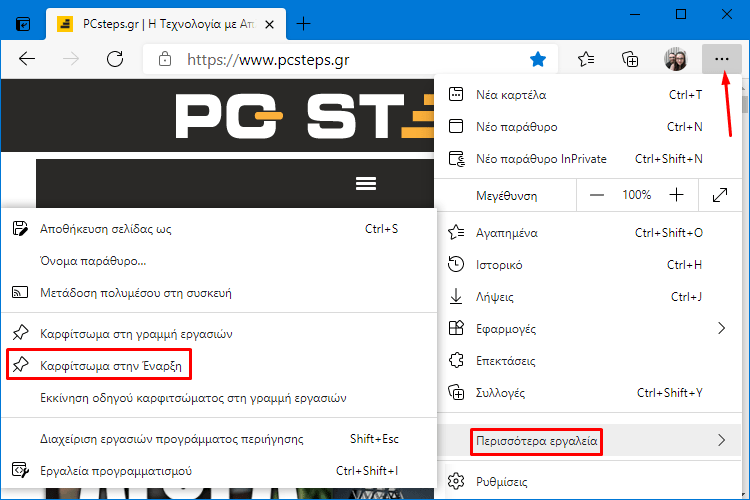The width and height of the screenshot is (750, 500).
Task: Open Αγαπημένα from the menu
Action: tap(587, 233)
